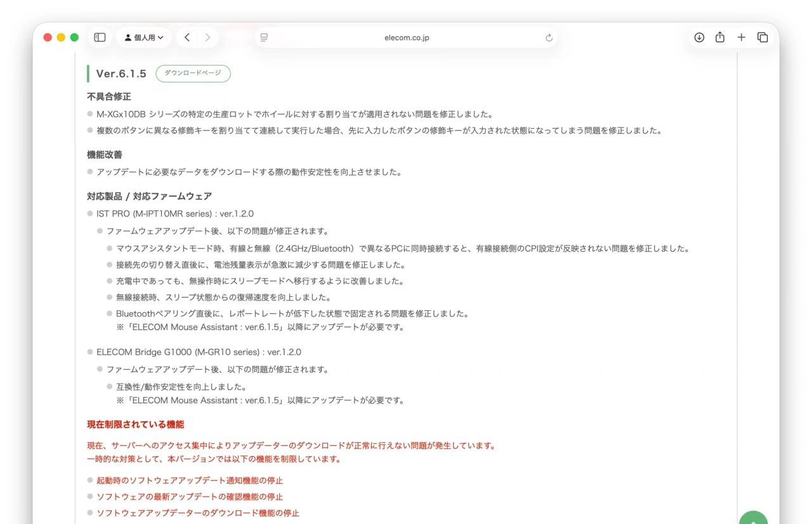This screenshot has width=812, height=524.
Task: Click the 対応製品 / 対応ファームウェア heading
Action: click(x=150, y=196)
